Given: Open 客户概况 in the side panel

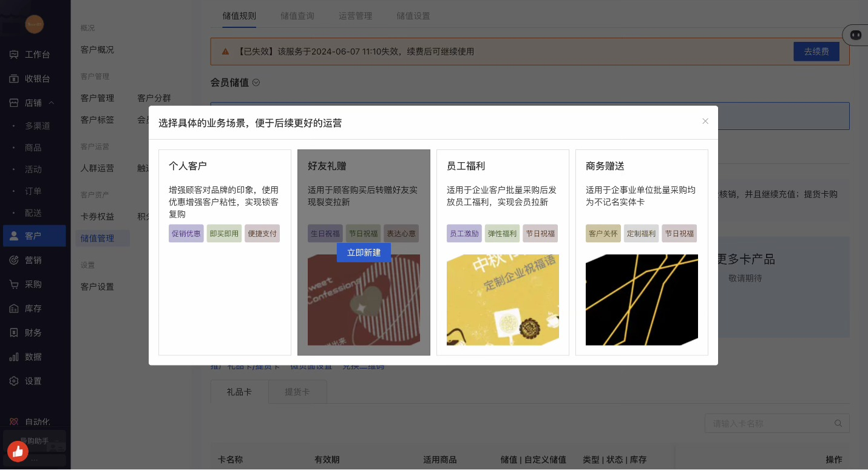Looking at the screenshot, I should coord(97,50).
